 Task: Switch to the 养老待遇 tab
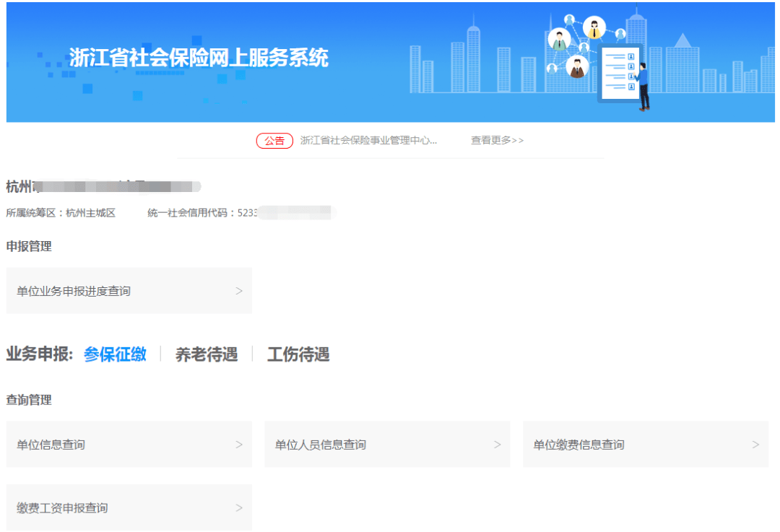pos(207,354)
